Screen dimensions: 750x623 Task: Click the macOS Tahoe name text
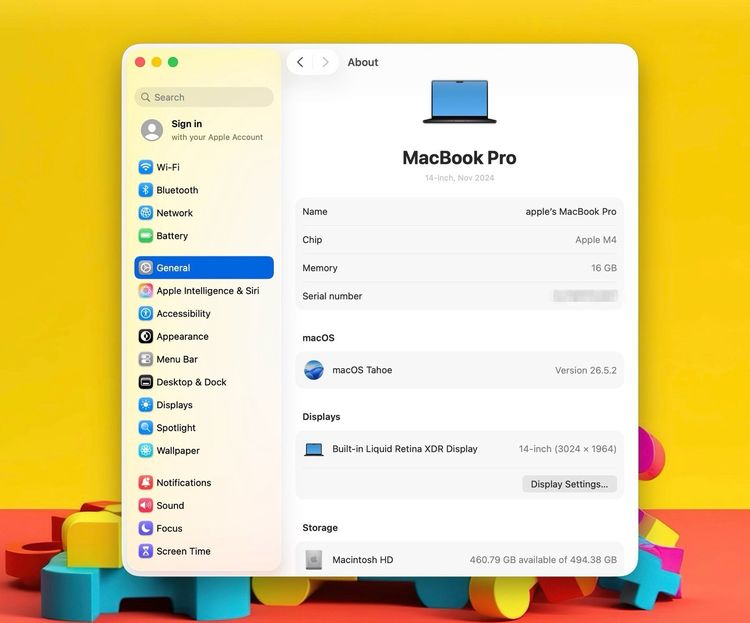coord(362,370)
